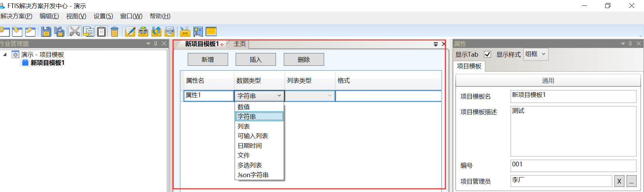Click the blue up-down arrows toolbar icon

point(156,32)
